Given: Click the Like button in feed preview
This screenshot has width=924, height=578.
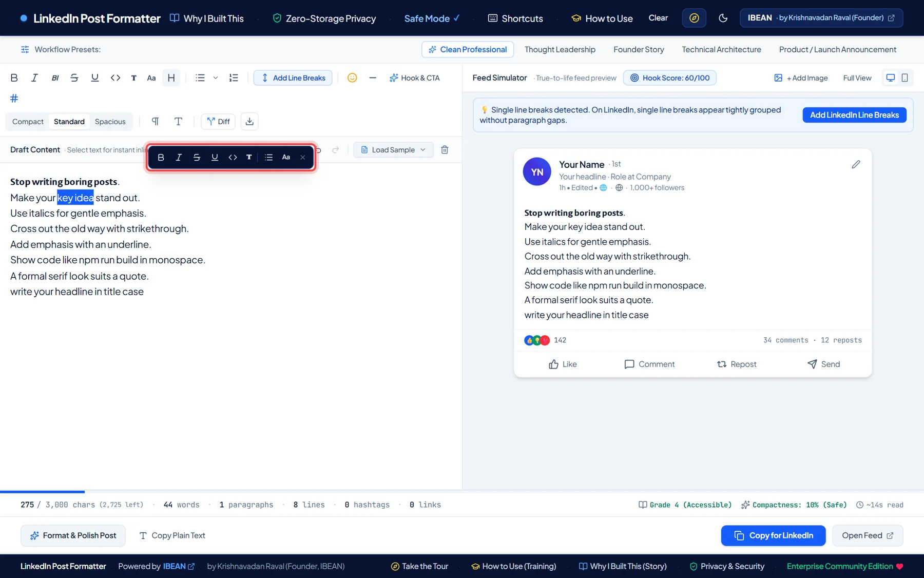Looking at the screenshot, I should point(563,364).
